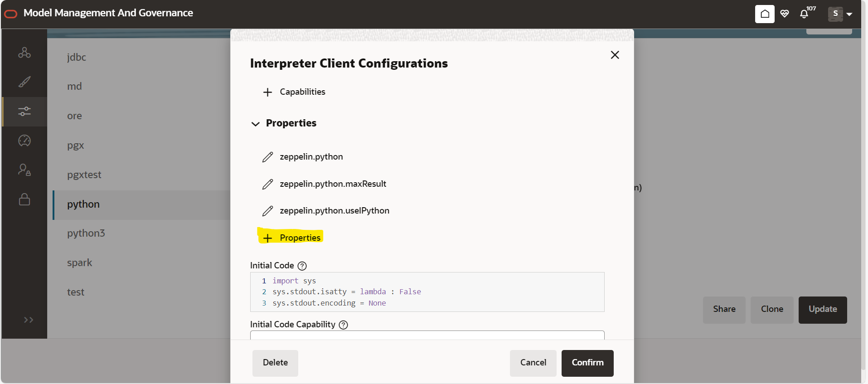
Task: Edit zeppelin.python.useIPython with pencil icon
Action: 267,211
